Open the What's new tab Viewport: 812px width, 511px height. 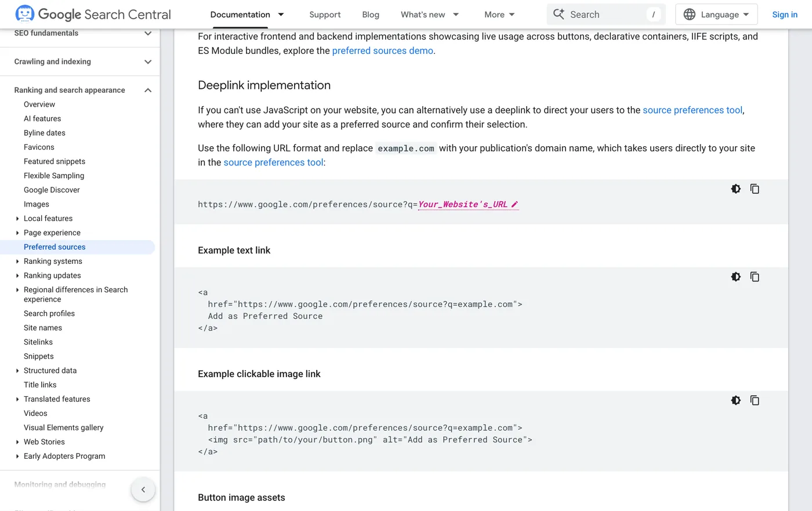click(x=423, y=15)
